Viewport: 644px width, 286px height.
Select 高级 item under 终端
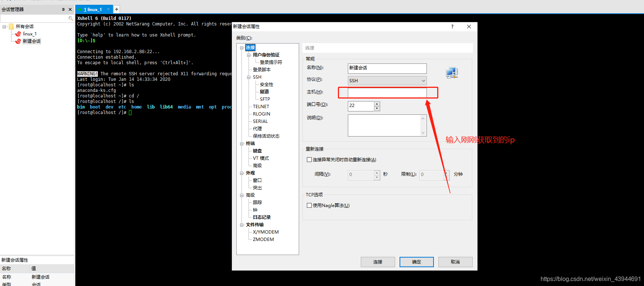click(257, 166)
